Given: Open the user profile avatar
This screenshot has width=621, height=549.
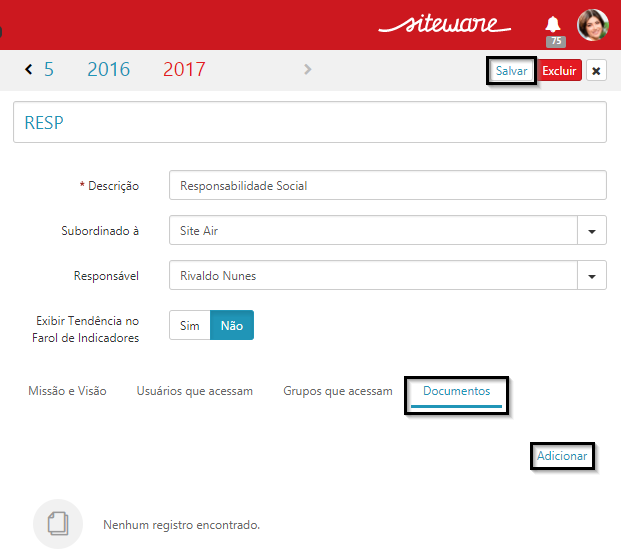Looking at the screenshot, I should [x=593, y=25].
